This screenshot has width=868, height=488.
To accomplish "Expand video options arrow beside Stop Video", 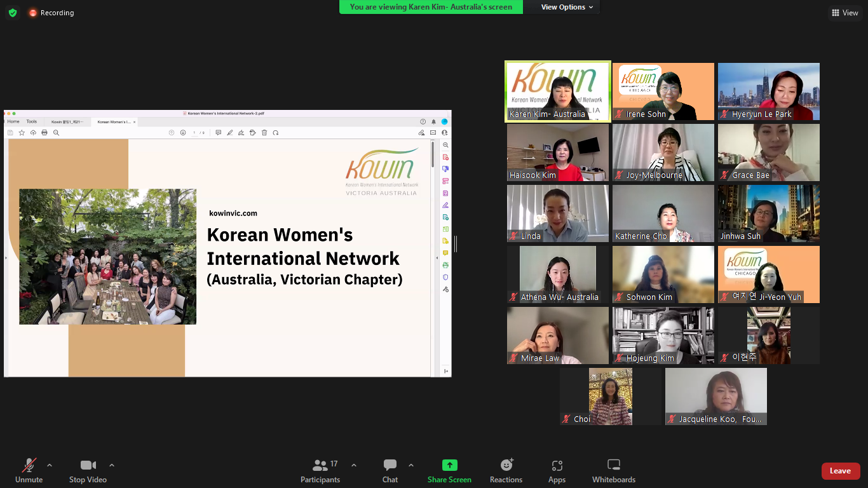I will [112, 465].
